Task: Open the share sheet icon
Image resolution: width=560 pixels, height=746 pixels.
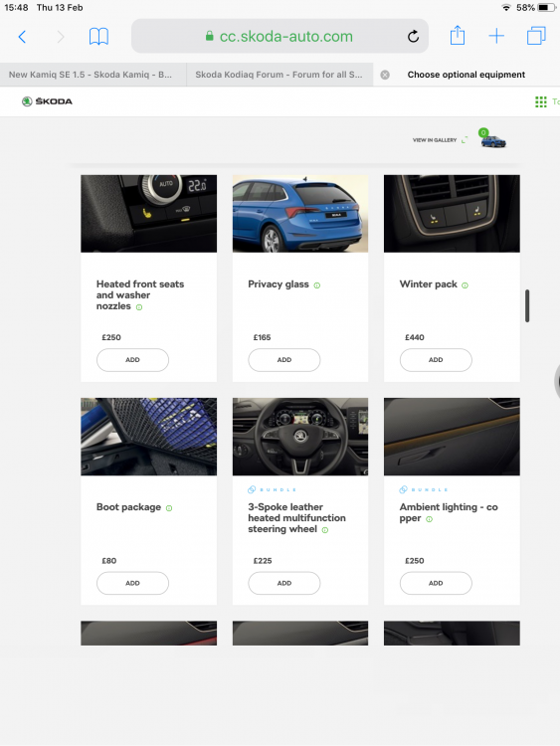Action: [x=458, y=36]
